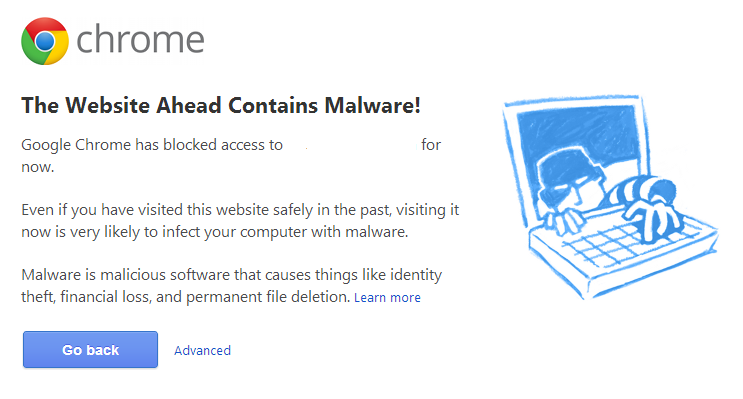Click the blue laptop screen in the illustration
The image size is (743, 399).
tap(577, 142)
